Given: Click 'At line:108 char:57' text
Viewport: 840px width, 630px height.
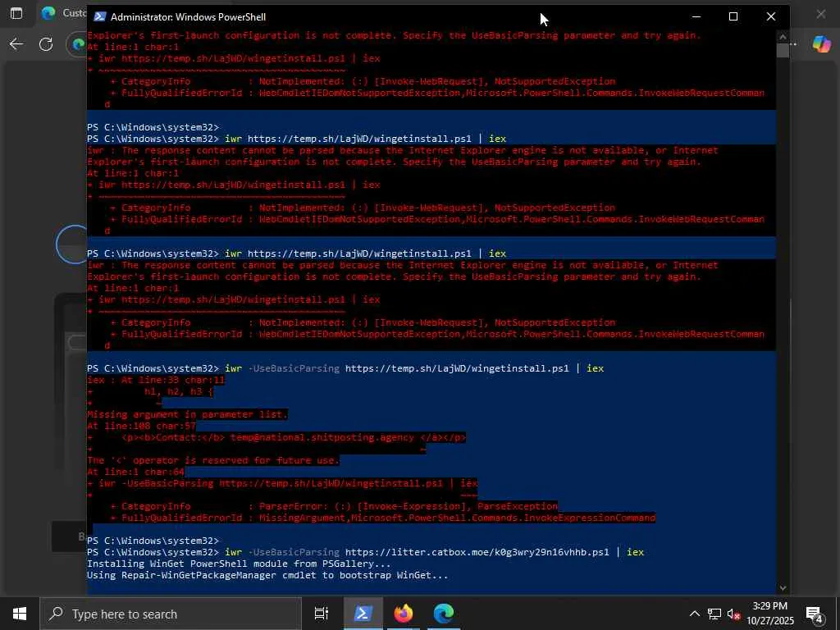Looking at the screenshot, I should point(141,426).
